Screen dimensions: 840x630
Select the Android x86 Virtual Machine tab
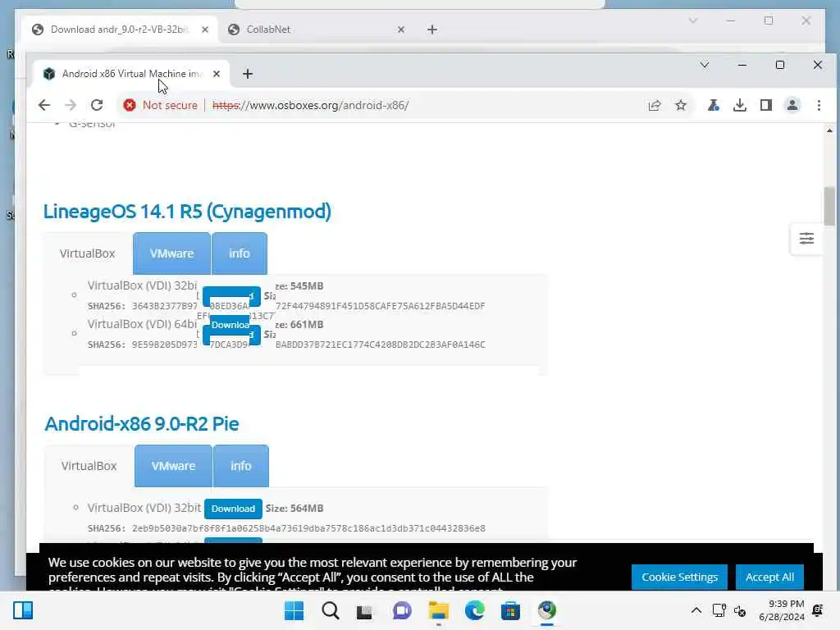(x=132, y=74)
